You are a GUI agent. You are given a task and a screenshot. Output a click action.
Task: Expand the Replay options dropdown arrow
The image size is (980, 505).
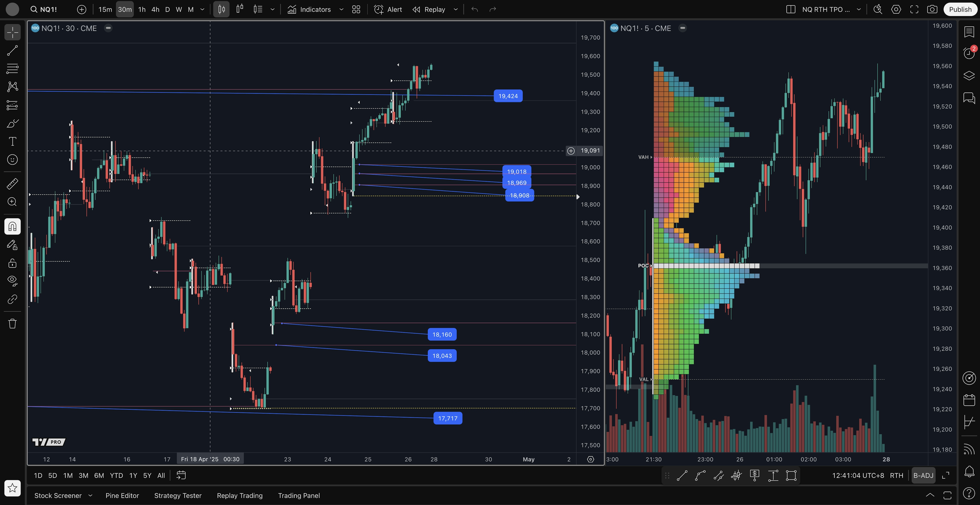click(455, 9)
